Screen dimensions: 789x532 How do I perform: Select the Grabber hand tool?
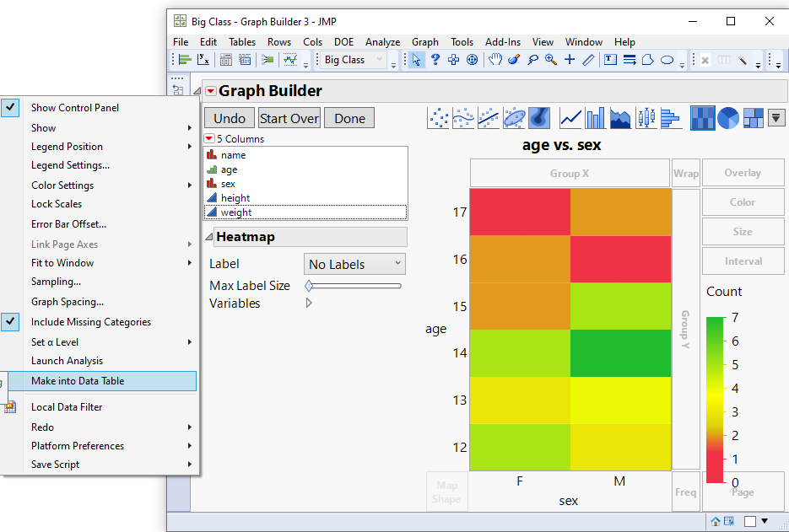[495, 60]
